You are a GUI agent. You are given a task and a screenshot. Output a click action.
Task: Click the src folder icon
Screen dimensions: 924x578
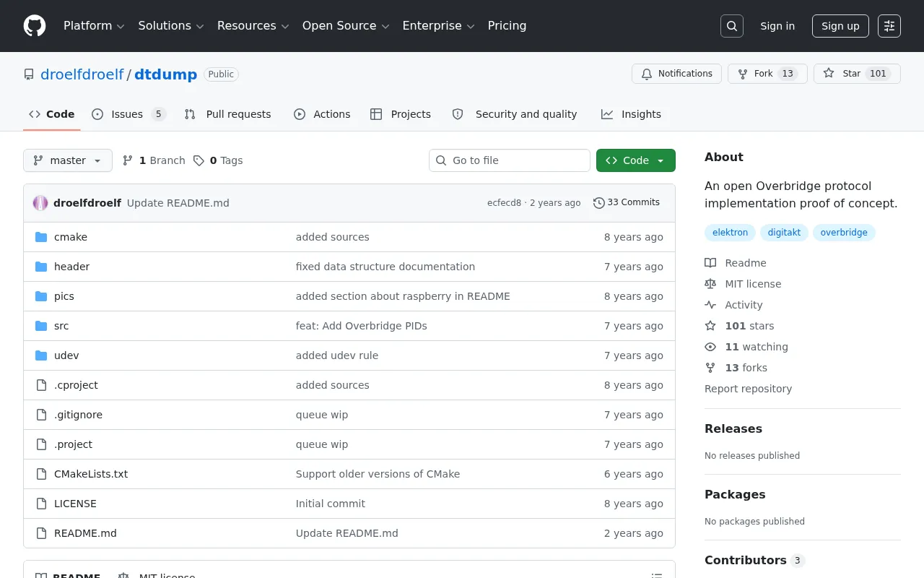pos(41,326)
